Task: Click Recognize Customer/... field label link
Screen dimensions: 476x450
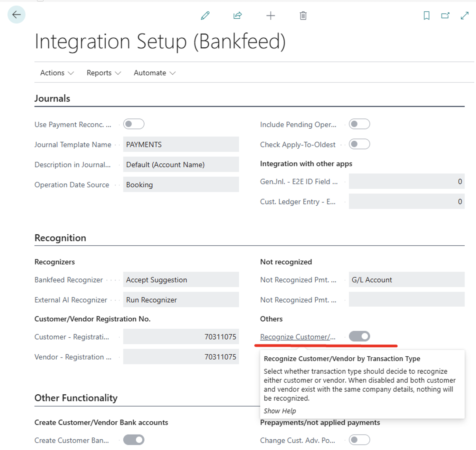Action: click(x=298, y=337)
